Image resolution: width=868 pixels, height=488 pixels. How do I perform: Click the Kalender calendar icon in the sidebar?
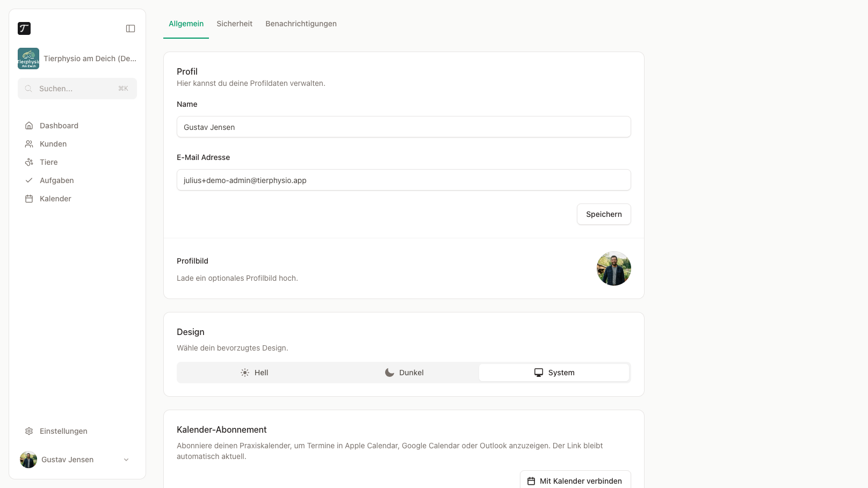click(x=29, y=199)
